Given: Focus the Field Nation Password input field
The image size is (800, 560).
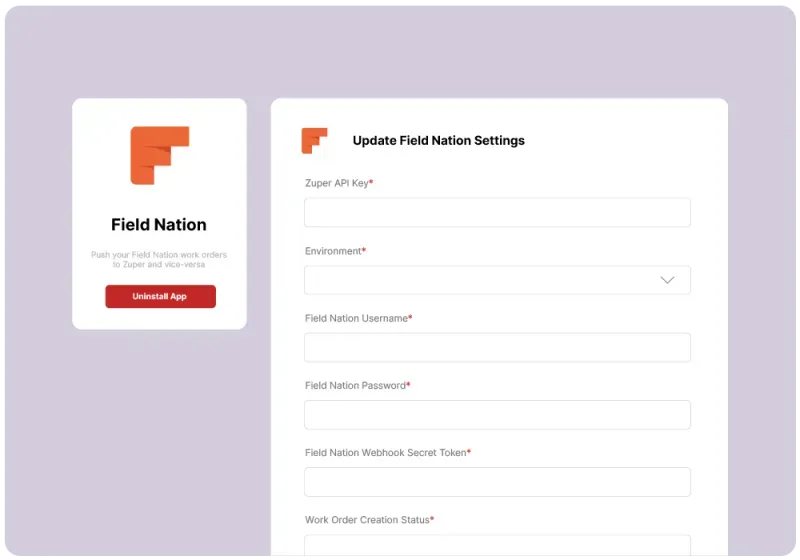Looking at the screenshot, I should point(497,415).
